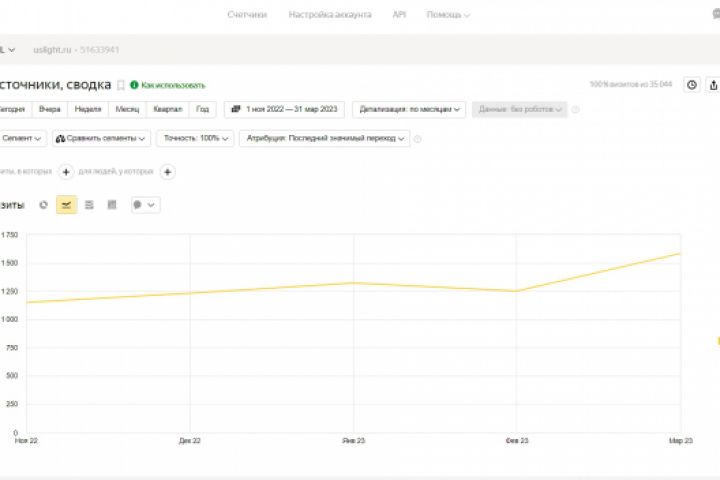Click the 1 750 y-axis label

pos(9,235)
